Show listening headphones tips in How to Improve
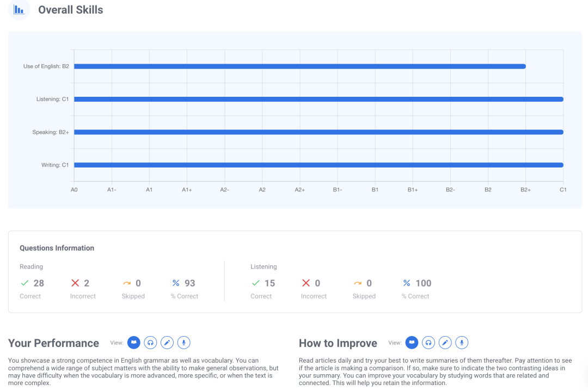 tap(428, 343)
